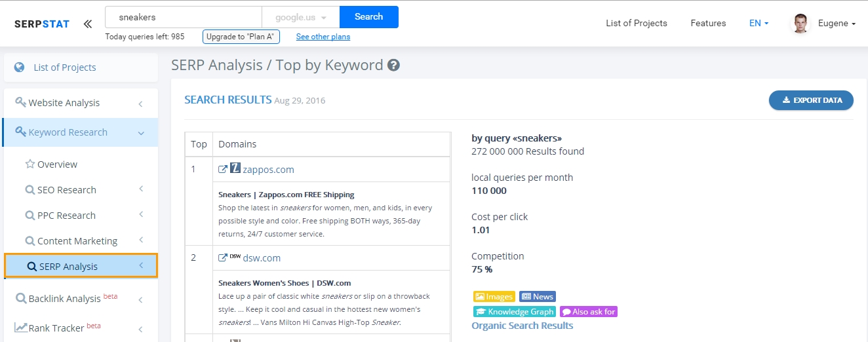This screenshot has width=868, height=342.
Task: Click the 75 % competition value
Action: [x=482, y=269]
